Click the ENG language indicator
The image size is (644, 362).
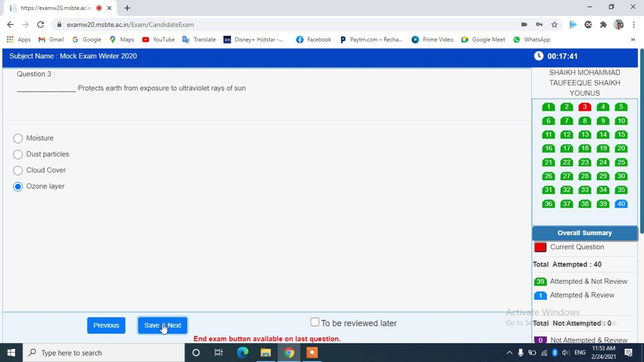[x=580, y=352]
